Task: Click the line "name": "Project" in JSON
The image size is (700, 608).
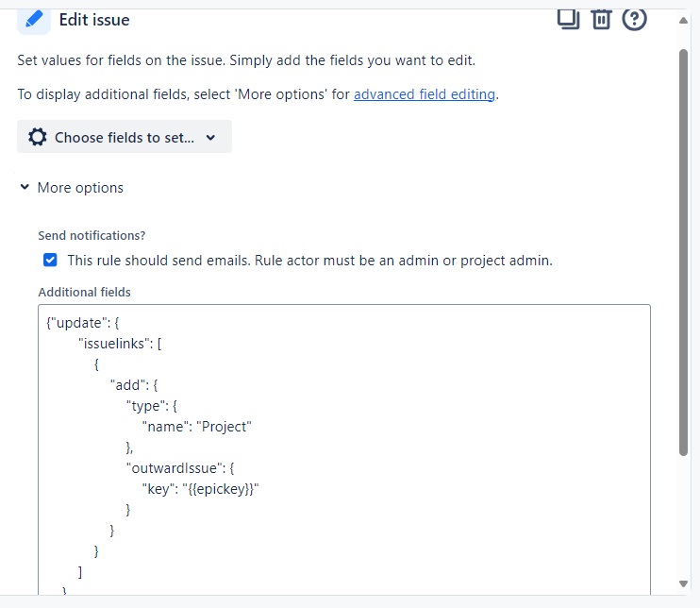Action: tap(197, 427)
